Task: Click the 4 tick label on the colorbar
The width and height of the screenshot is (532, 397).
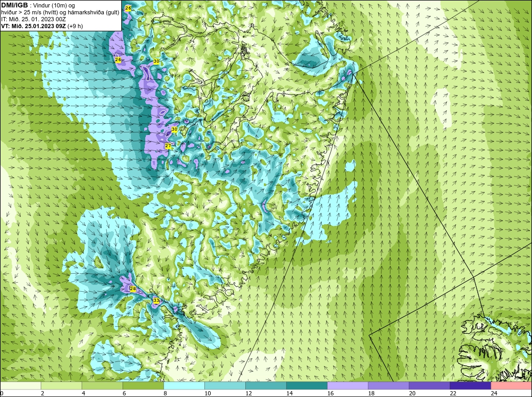Action: coord(84,393)
